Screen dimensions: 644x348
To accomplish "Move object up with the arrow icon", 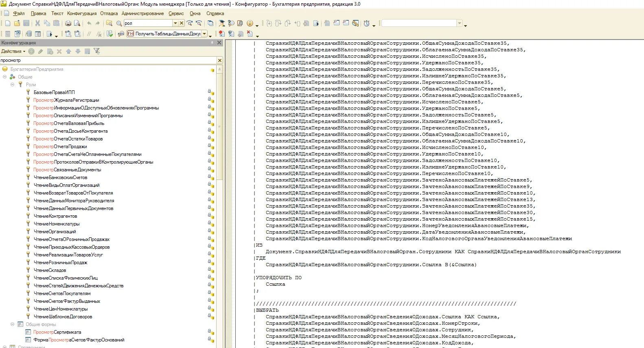I will pos(68,51).
